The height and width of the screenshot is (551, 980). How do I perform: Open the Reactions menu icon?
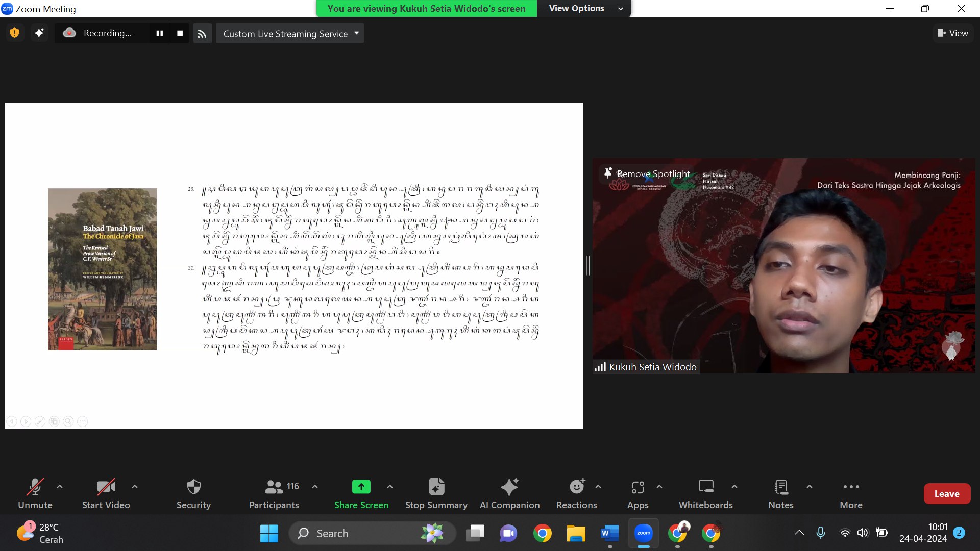pos(577,487)
